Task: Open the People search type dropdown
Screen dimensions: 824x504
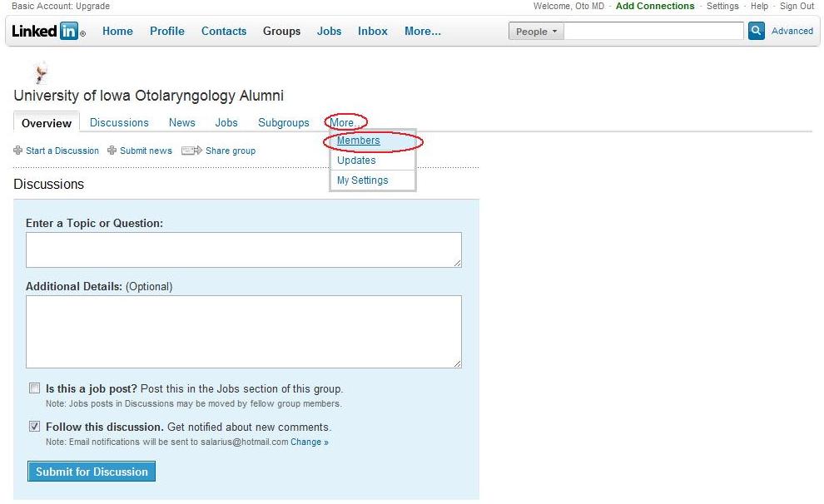Action: 536,32
